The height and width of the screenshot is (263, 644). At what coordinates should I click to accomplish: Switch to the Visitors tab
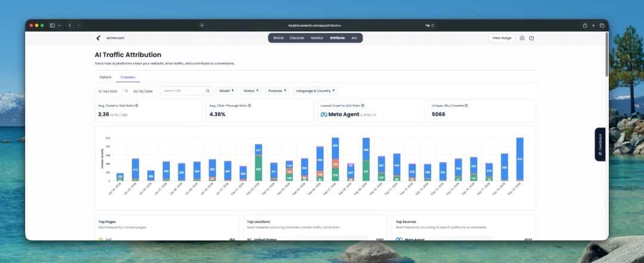click(105, 77)
